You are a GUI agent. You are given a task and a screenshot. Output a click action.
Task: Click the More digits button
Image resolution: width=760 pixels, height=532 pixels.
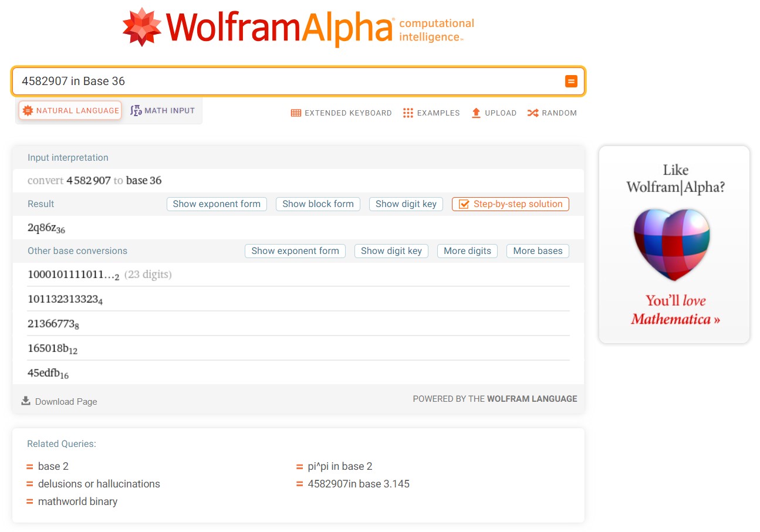(467, 251)
